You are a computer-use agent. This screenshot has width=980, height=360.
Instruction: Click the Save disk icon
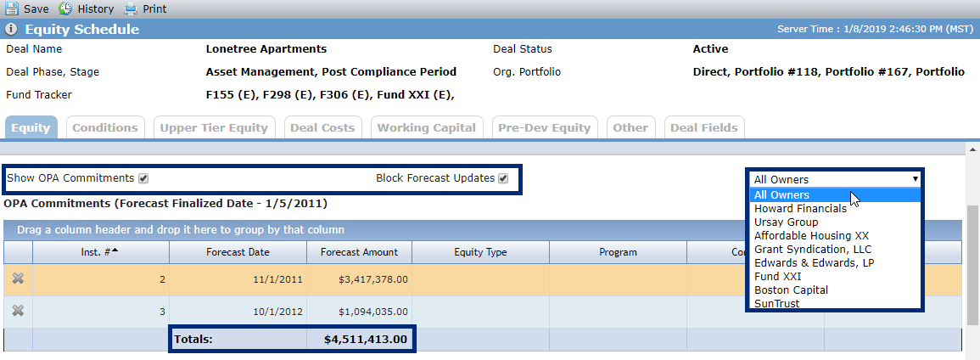[x=12, y=8]
